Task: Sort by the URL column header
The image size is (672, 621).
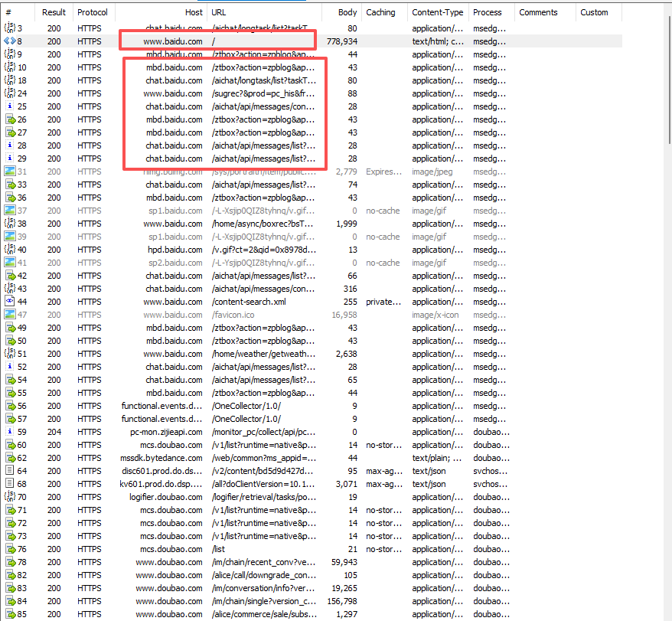Action: pyautogui.click(x=264, y=12)
